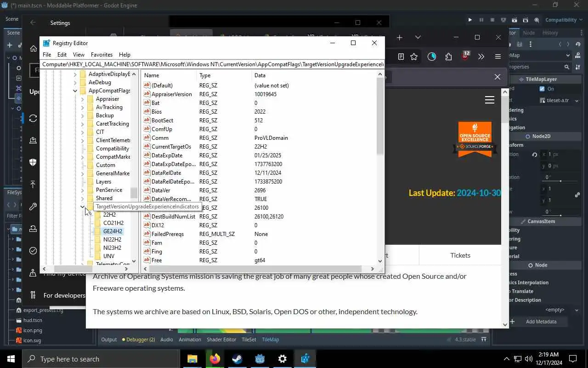The height and width of the screenshot is (368, 588).
Task: Click For developers icon in Settings sidebar
Action: [33, 295]
